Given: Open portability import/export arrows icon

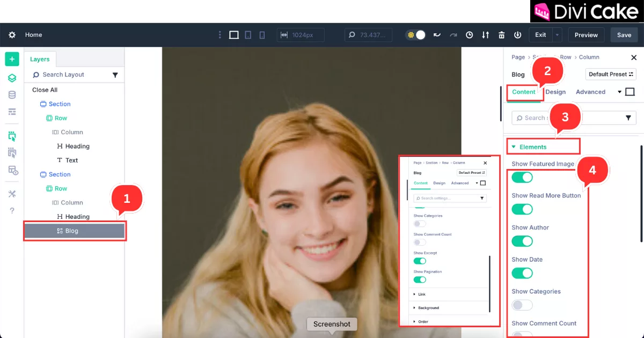Looking at the screenshot, I should 486,35.
